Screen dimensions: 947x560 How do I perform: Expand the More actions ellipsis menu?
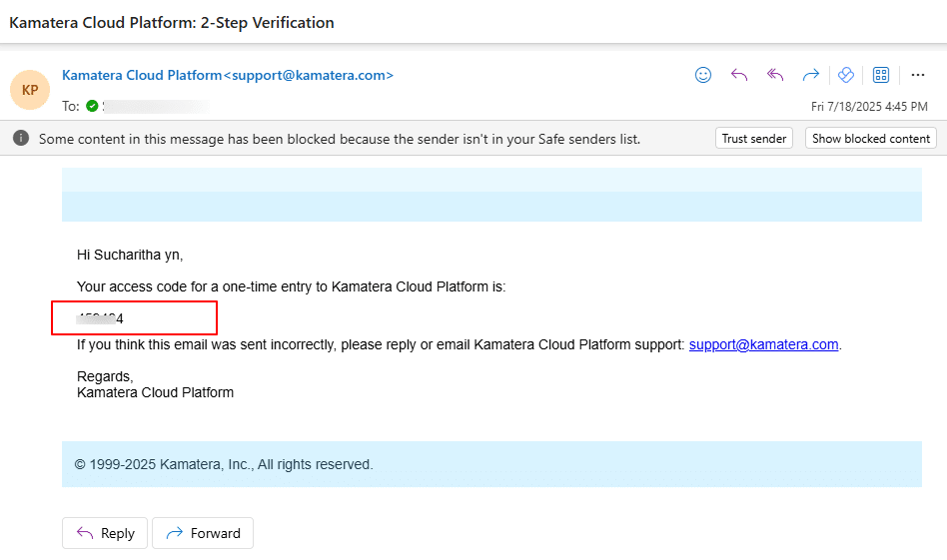918,75
